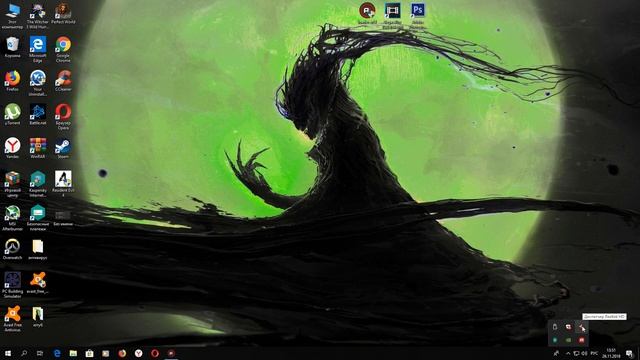Open the volume control in tray
Viewport: 640px width, 360px height.
pyautogui.click(x=584, y=353)
